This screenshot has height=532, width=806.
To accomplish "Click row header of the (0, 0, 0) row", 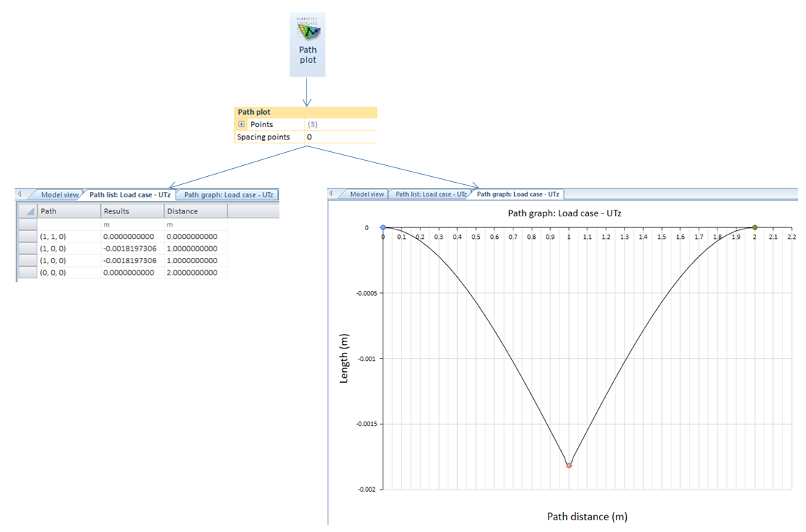I will (27, 273).
